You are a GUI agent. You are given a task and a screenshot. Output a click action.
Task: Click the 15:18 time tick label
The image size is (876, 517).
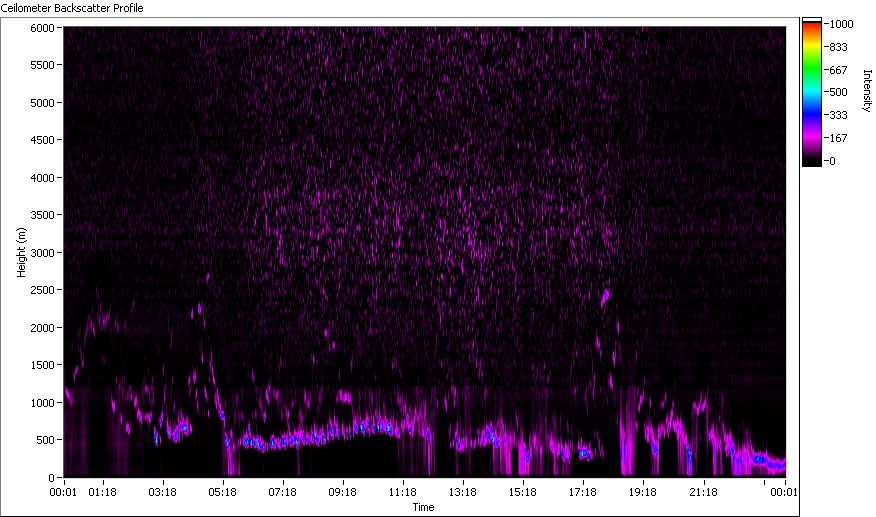[x=522, y=492]
